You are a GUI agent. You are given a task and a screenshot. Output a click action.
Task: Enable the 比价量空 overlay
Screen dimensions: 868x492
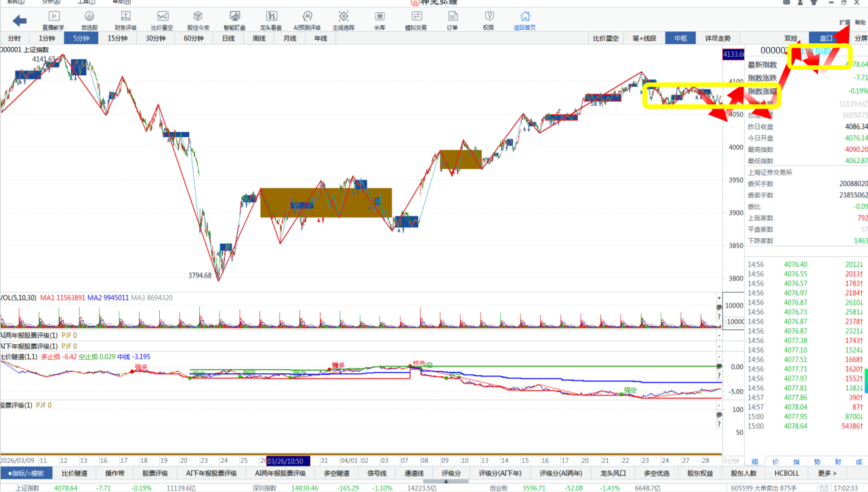click(x=606, y=39)
